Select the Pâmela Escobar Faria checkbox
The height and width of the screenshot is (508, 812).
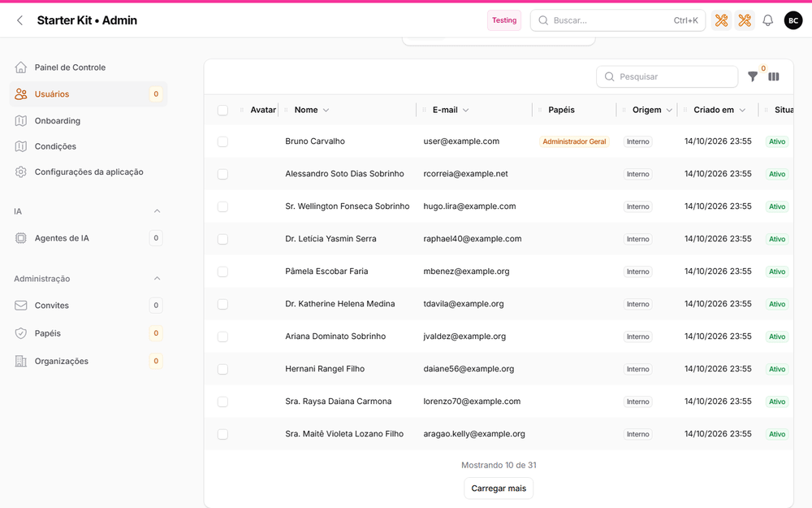222,271
